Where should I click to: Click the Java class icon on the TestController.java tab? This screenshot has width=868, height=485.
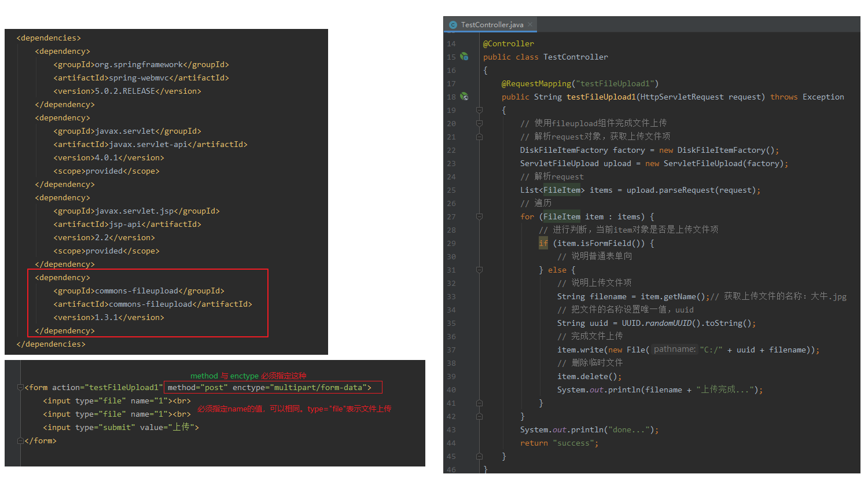click(x=453, y=25)
